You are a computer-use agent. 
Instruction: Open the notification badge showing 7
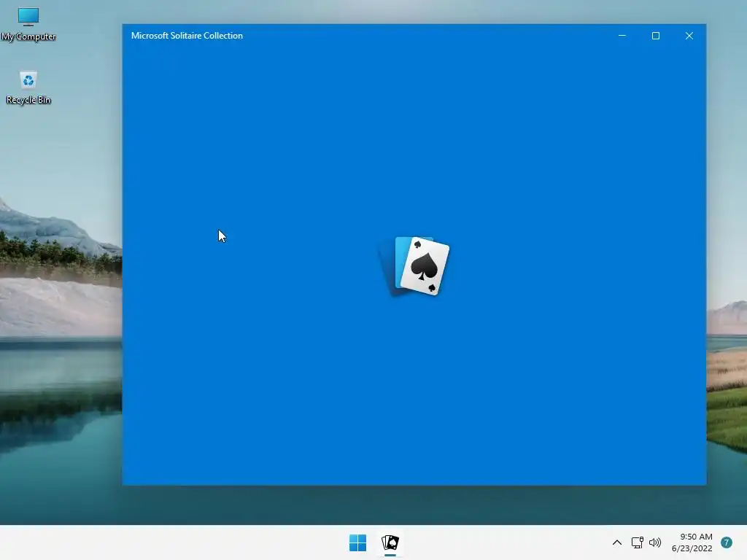[726, 542]
